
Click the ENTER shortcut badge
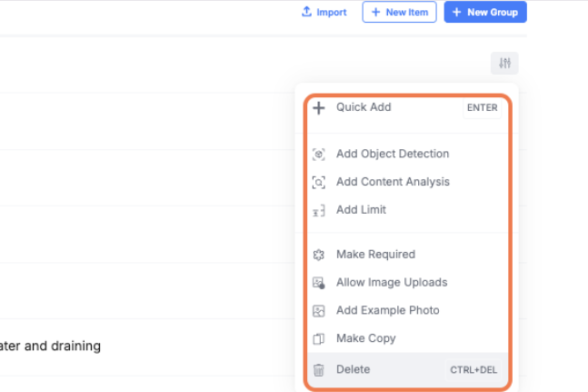tap(483, 108)
